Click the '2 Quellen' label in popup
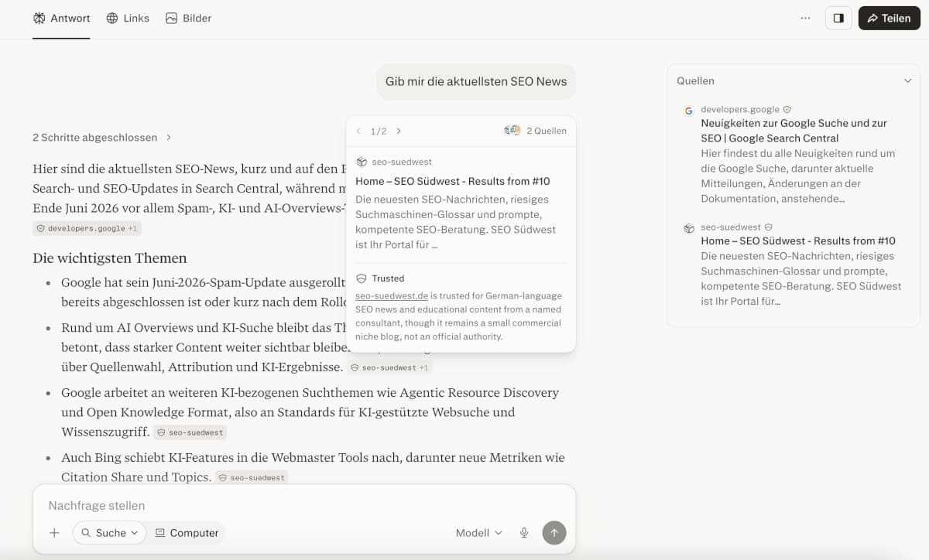 click(547, 131)
